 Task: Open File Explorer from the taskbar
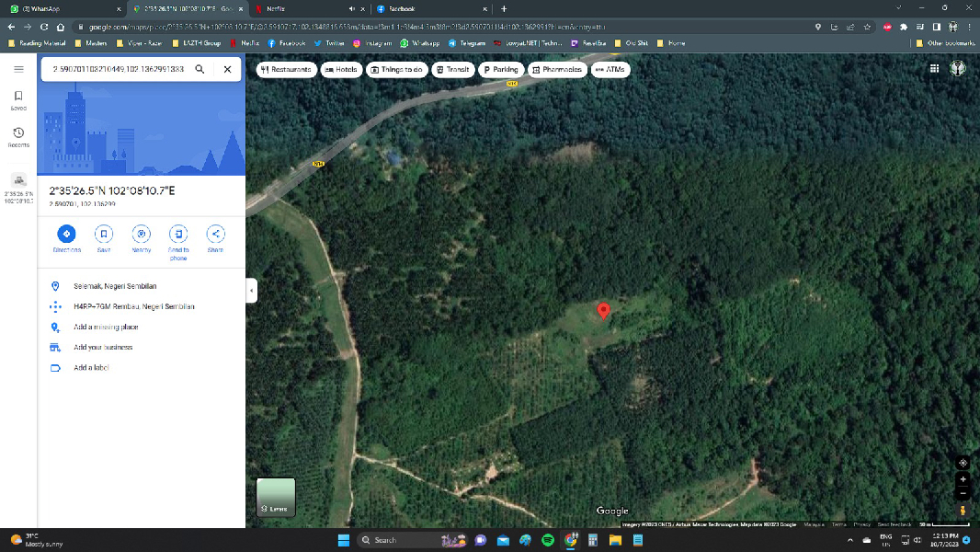click(x=616, y=540)
